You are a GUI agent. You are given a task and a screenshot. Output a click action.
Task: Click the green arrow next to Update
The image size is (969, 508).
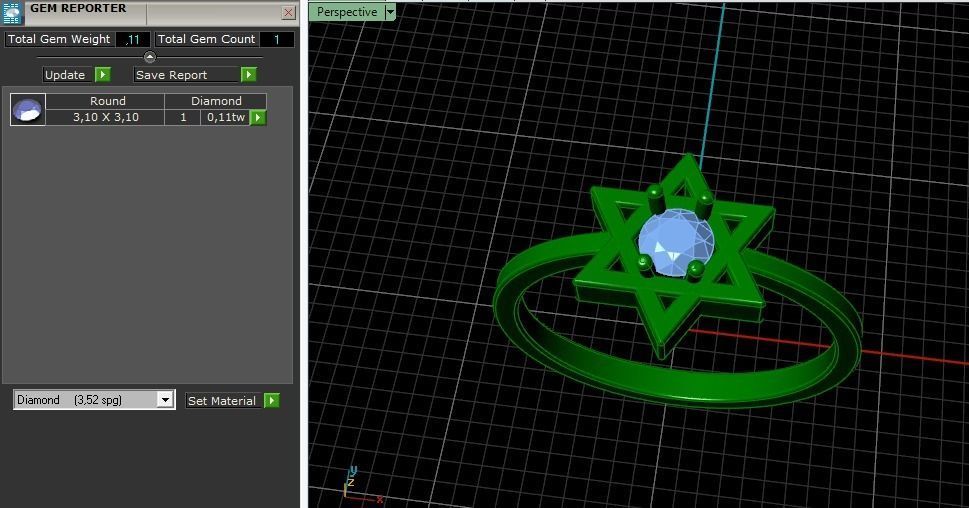coord(103,75)
